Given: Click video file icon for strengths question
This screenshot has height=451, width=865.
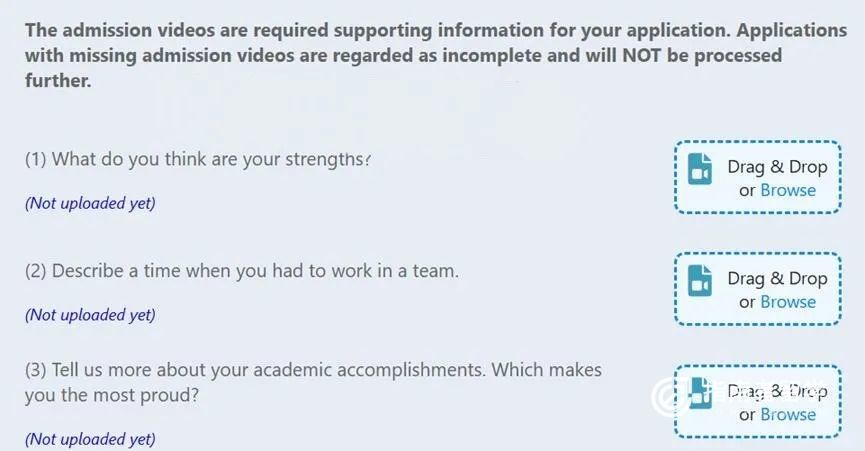Looking at the screenshot, I should point(700,169).
